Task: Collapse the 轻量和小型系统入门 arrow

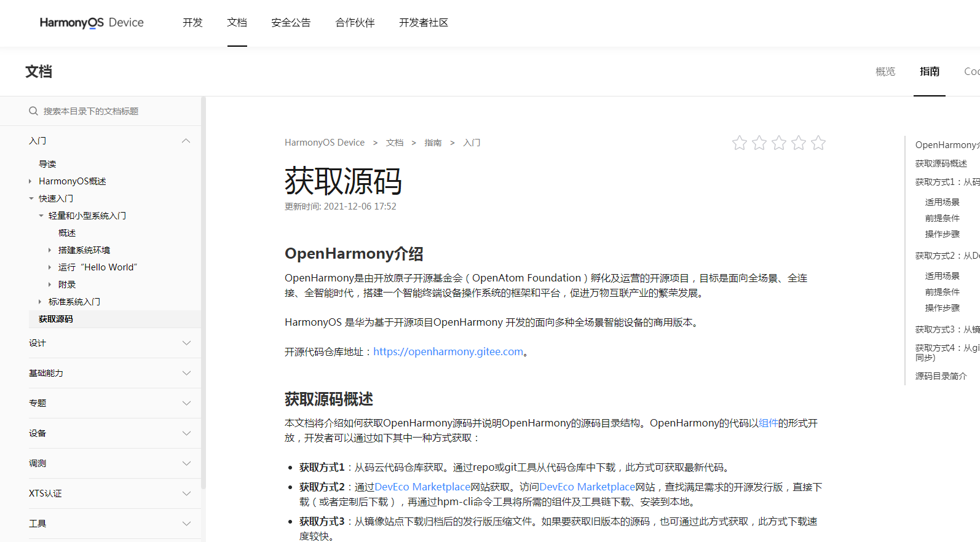Action: [41, 216]
